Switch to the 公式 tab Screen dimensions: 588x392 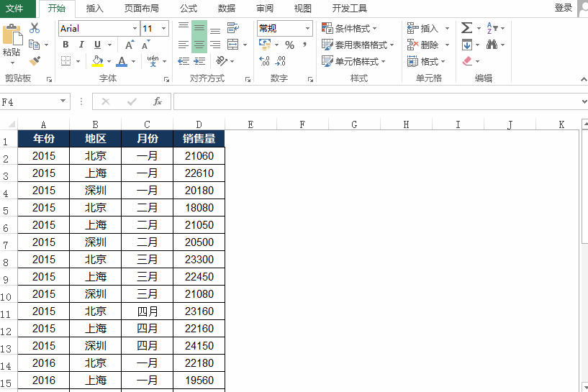pos(189,8)
